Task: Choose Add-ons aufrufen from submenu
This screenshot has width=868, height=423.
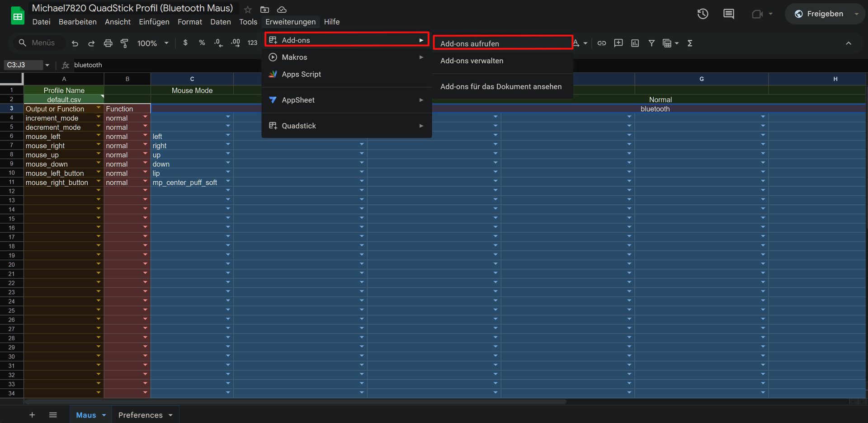Action: (x=503, y=43)
